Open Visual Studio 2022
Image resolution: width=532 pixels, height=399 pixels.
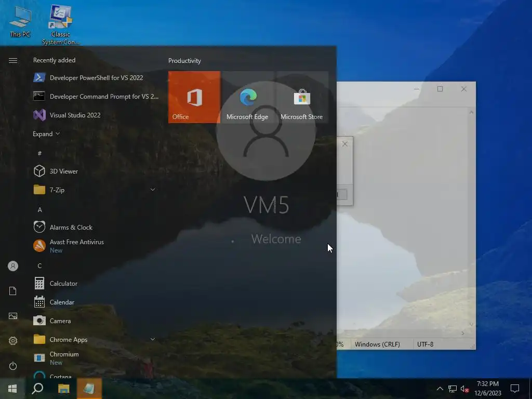tap(96, 115)
